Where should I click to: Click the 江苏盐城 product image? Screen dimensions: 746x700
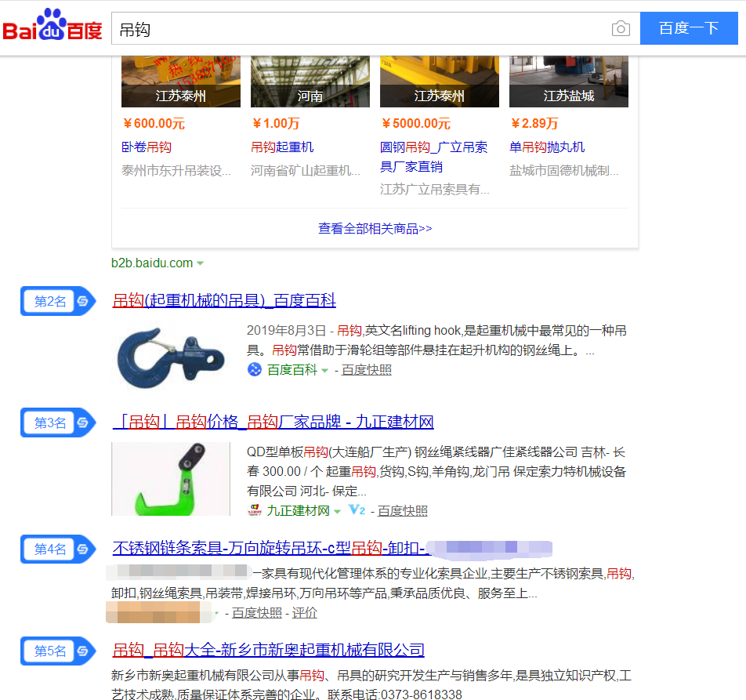pyautogui.click(x=569, y=82)
